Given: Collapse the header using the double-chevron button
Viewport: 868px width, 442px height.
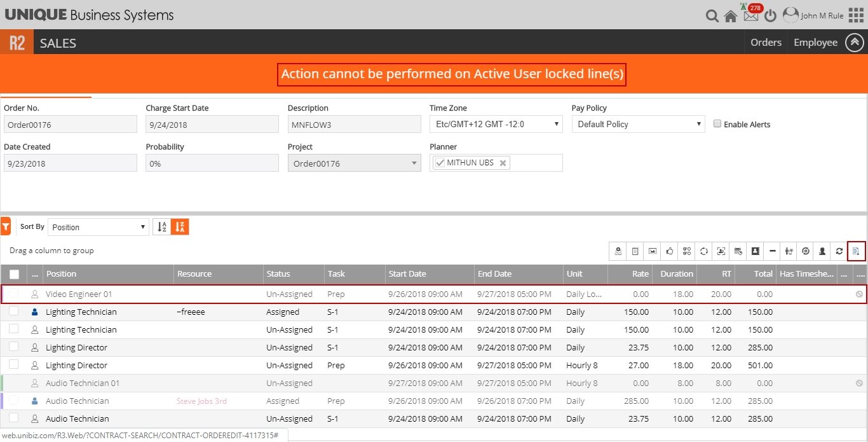Looking at the screenshot, I should [x=855, y=43].
